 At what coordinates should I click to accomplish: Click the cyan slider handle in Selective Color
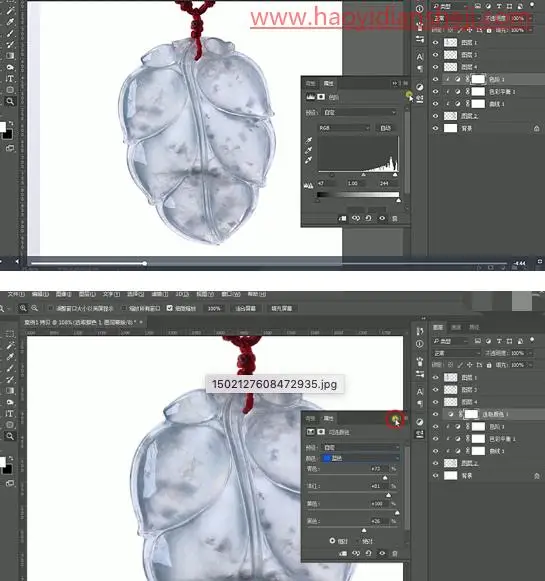pos(385,478)
